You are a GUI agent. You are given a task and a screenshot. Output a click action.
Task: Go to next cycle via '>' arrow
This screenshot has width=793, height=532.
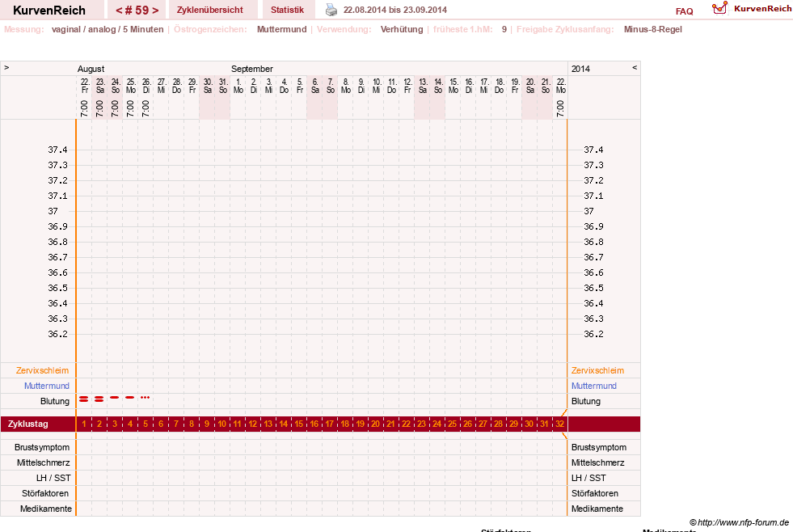pyautogui.click(x=156, y=11)
